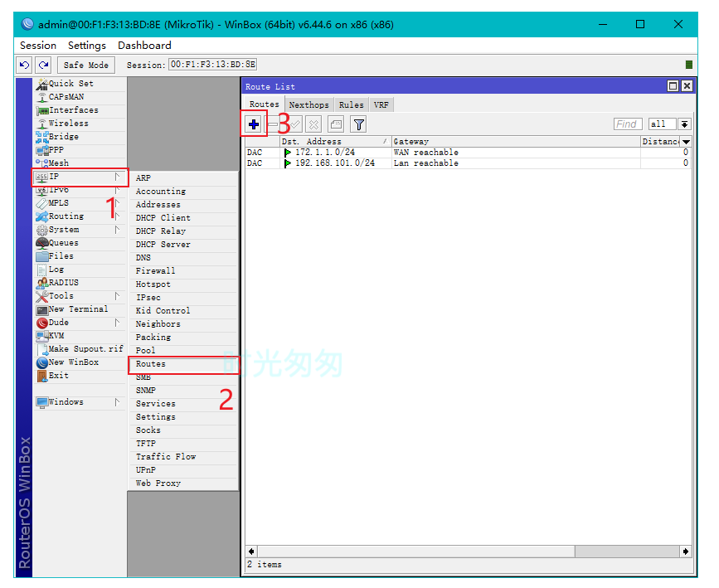This screenshot has height=588, width=719.
Task: Click horizontal scrollbar right arrow
Action: (x=686, y=552)
